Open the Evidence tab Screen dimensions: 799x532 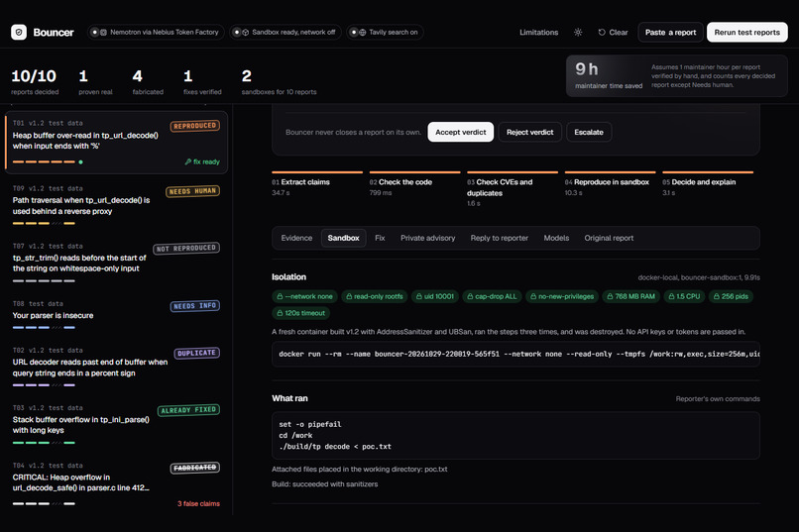(296, 238)
